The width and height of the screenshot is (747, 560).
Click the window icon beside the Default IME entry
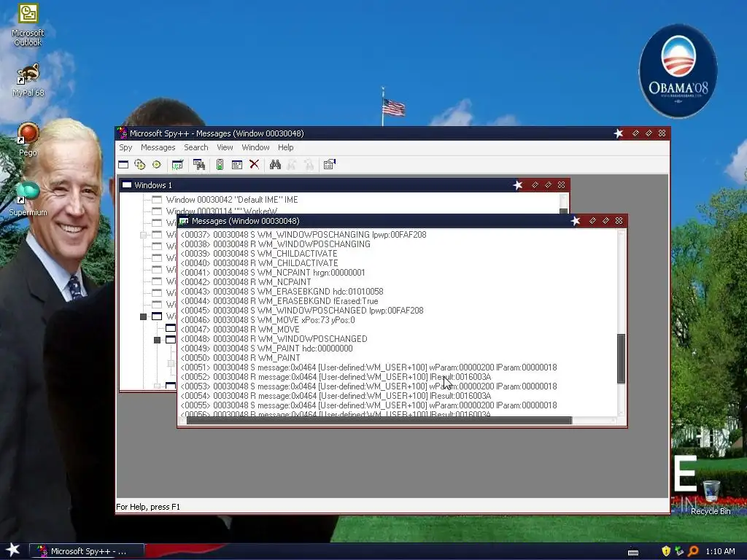coord(157,200)
